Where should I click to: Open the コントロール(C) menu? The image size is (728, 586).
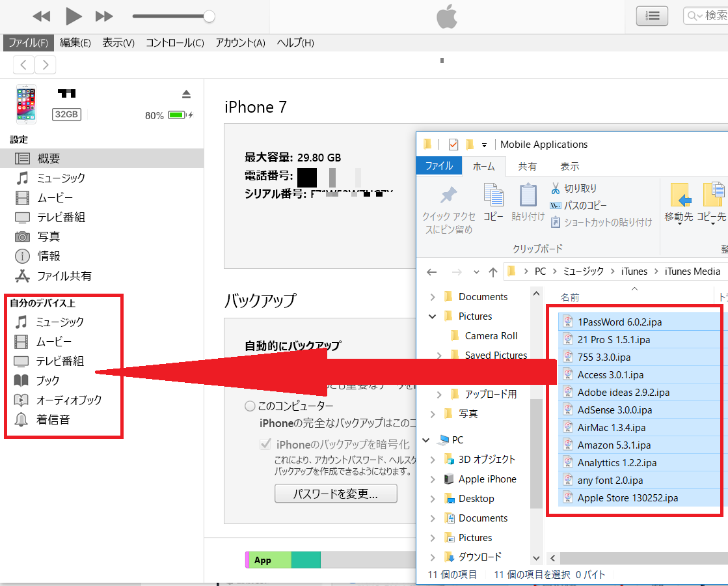(x=174, y=43)
